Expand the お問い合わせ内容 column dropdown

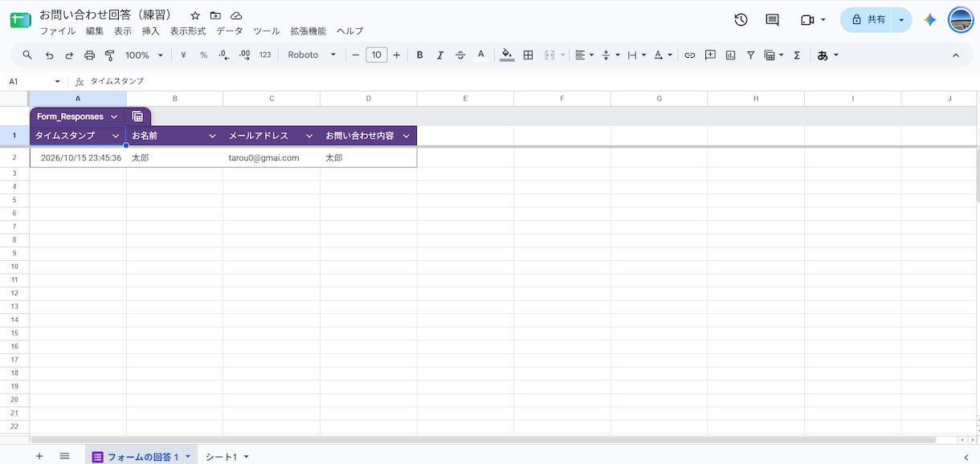coord(406,136)
